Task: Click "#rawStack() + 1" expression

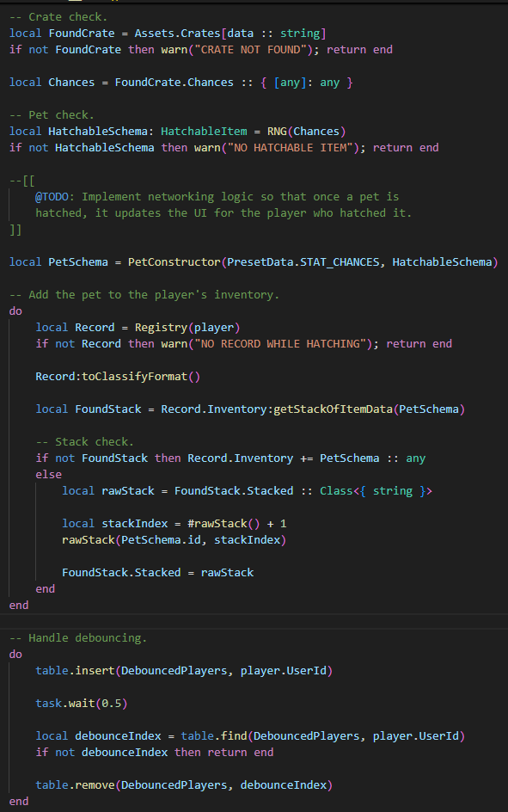Action: click(x=237, y=524)
